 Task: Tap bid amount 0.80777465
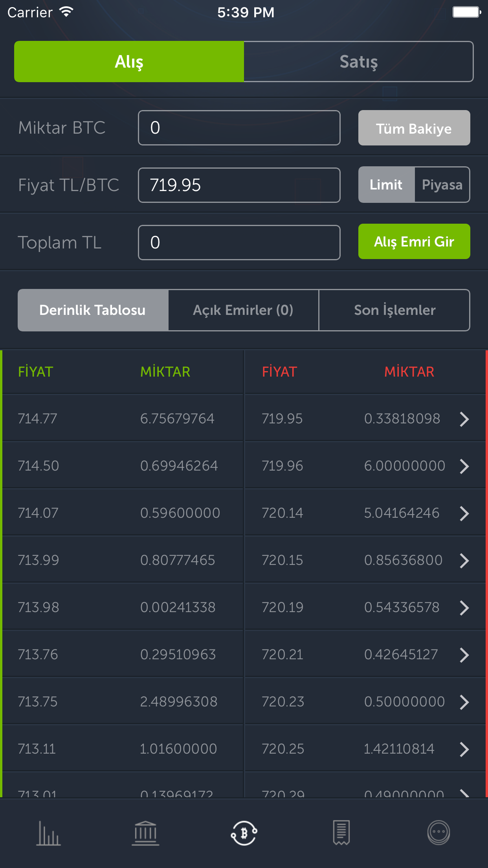(x=178, y=560)
